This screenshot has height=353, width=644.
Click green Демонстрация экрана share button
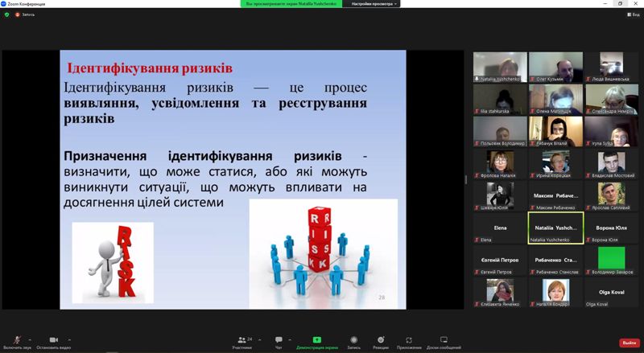coord(317,343)
